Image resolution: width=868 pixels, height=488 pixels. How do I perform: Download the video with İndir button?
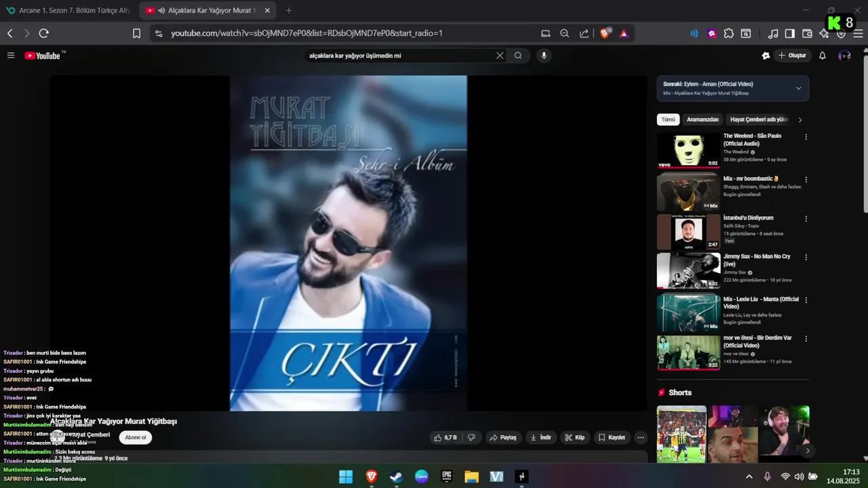tap(541, 437)
